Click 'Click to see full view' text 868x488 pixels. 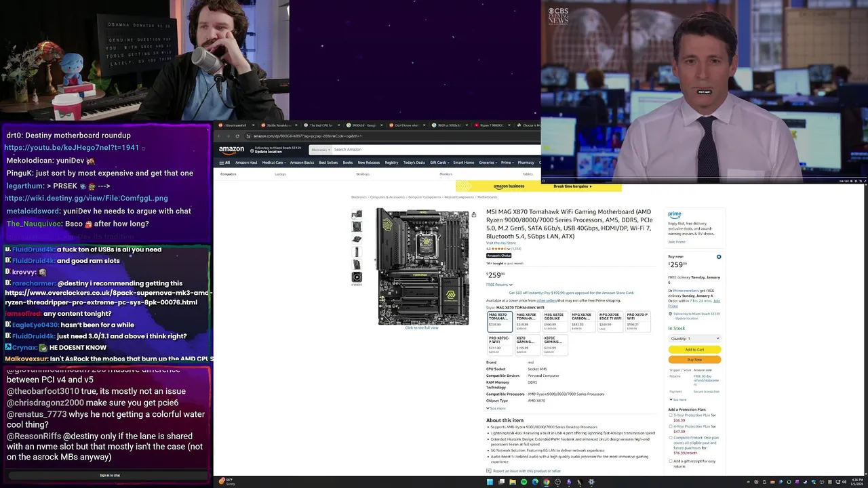[422, 328]
